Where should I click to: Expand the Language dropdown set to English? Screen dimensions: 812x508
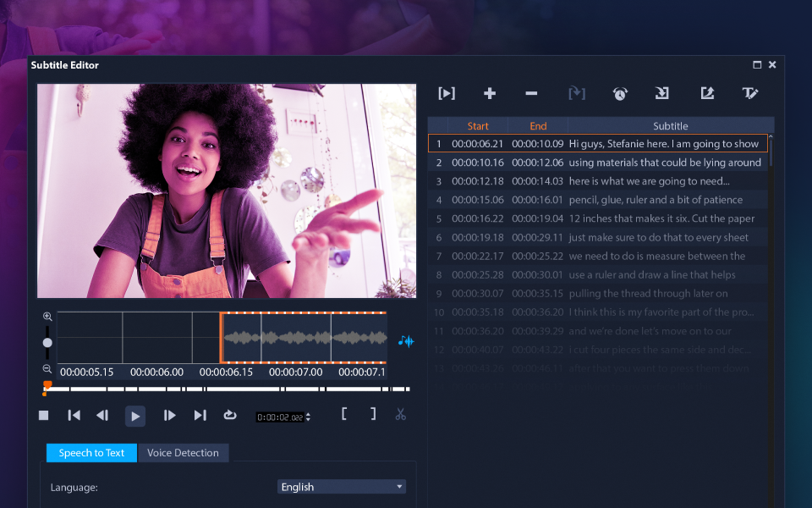342,487
